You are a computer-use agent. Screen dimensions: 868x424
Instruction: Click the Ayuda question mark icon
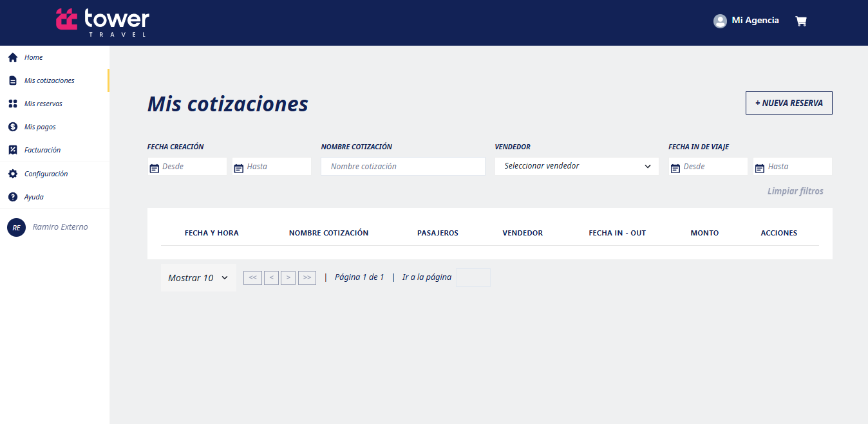(12, 196)
